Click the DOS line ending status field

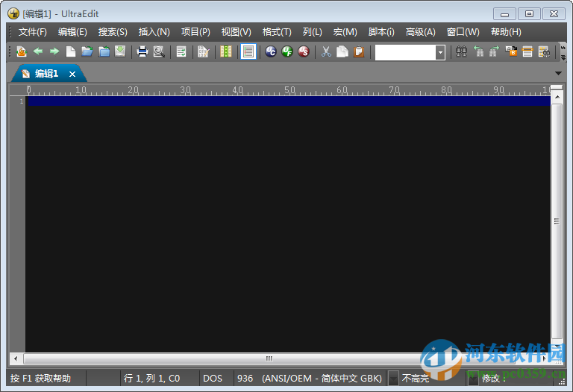[x=213, y=379]
